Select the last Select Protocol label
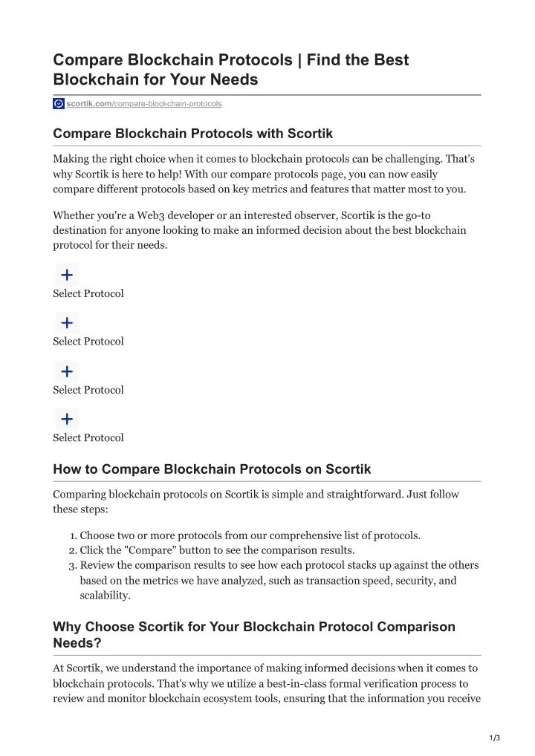 pos(88,438)
